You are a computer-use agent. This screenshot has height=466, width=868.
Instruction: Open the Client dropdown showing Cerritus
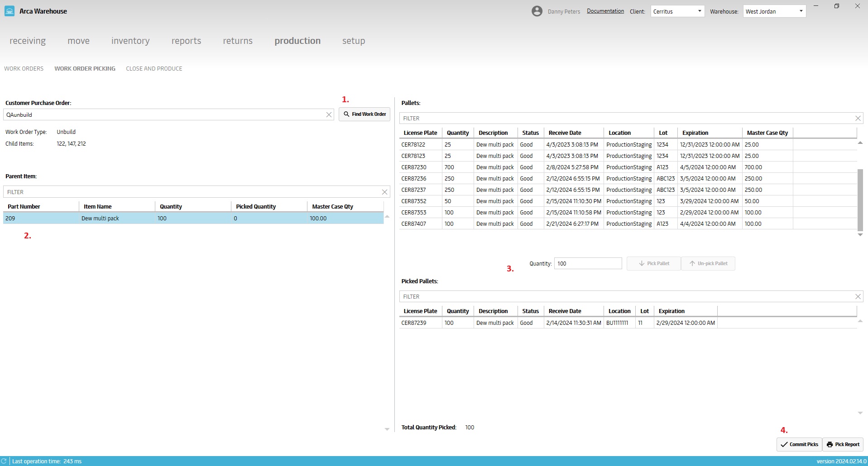[x=677, y=11]
